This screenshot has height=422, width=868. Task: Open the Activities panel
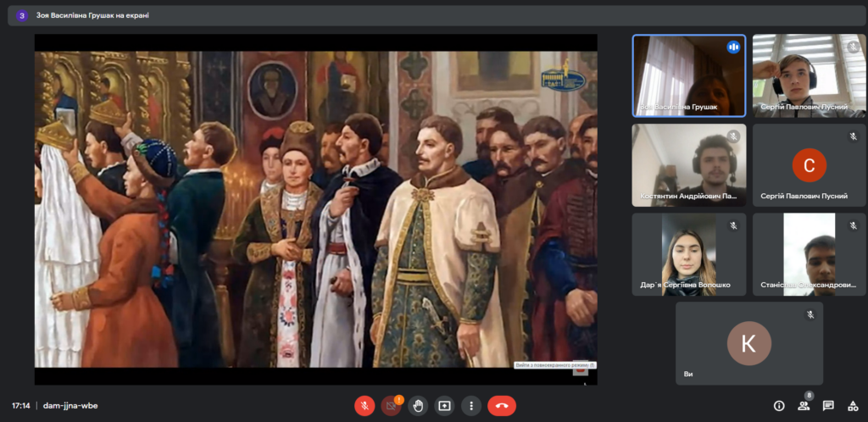click(x=854, y=406)
